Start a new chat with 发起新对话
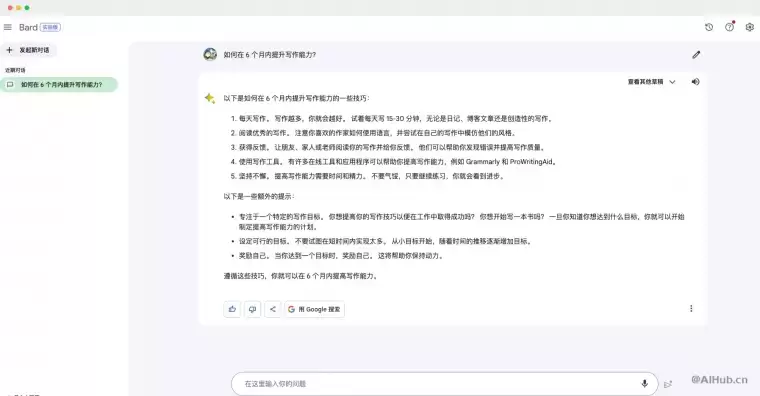This screenshot has width=760, height=396. [x=28, y=50]
